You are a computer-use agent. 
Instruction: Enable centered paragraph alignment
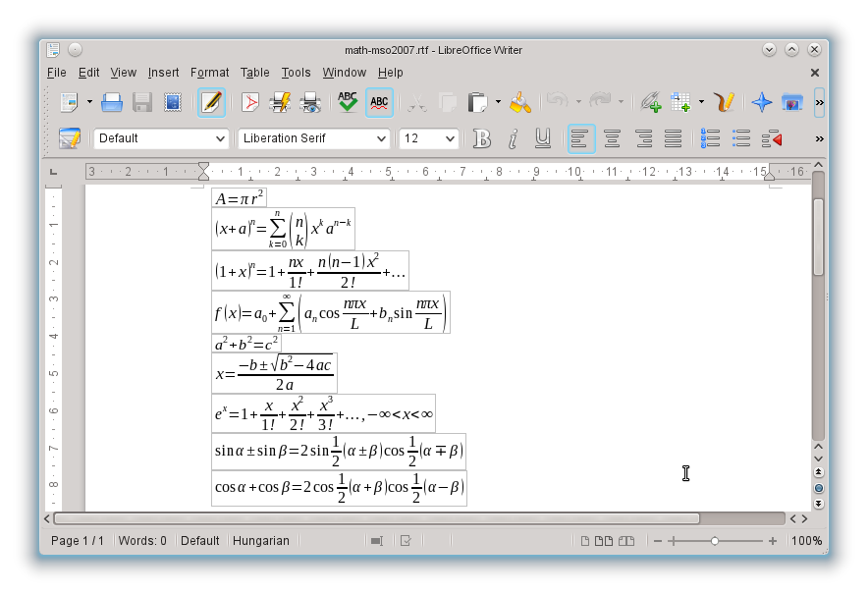pyautogui.click(x=611, y=138)
